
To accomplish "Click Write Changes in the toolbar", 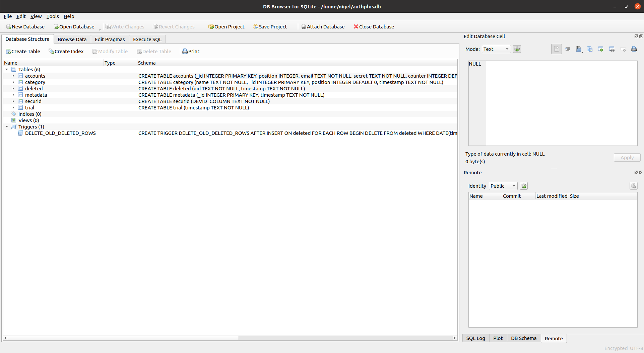I will tap(125, 27).
